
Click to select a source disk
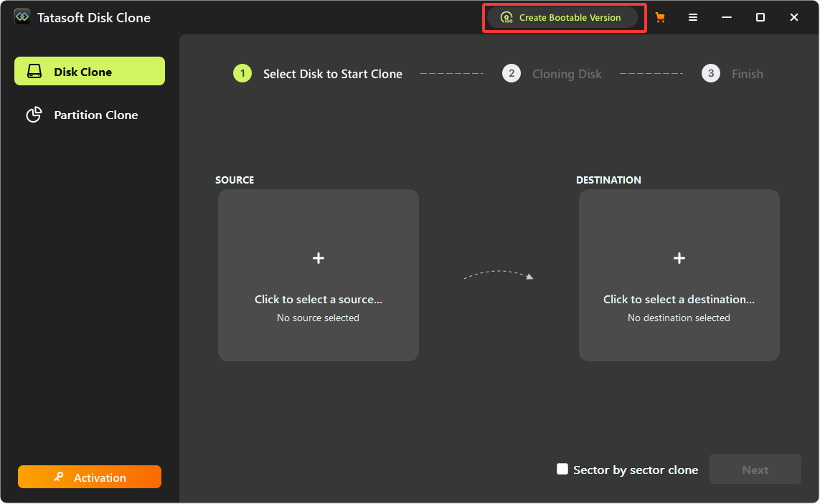(318, 275)
